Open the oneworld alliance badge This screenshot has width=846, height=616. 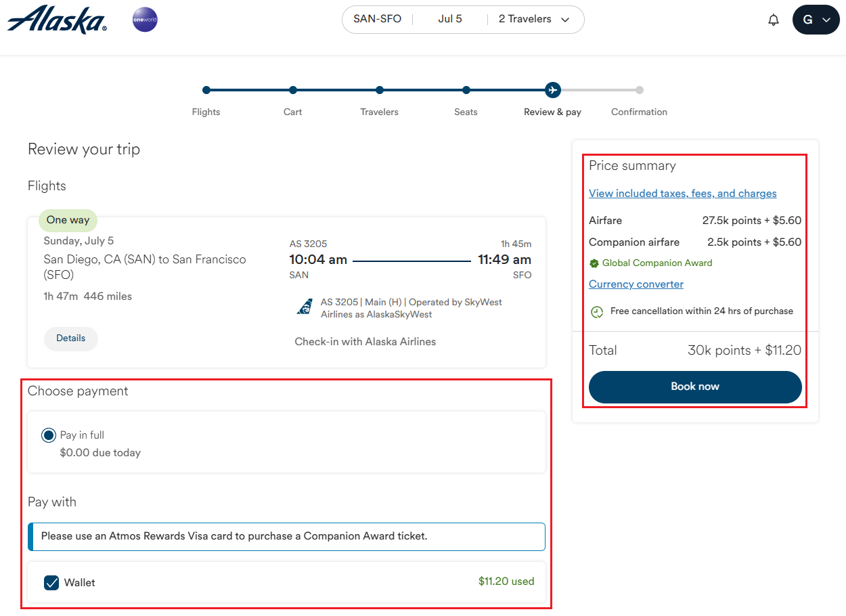point(145,20)
